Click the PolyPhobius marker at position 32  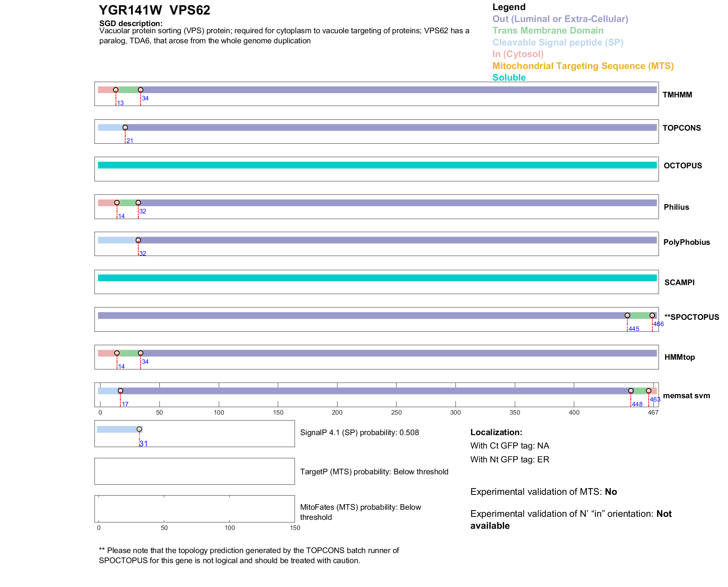coord(138,240)
